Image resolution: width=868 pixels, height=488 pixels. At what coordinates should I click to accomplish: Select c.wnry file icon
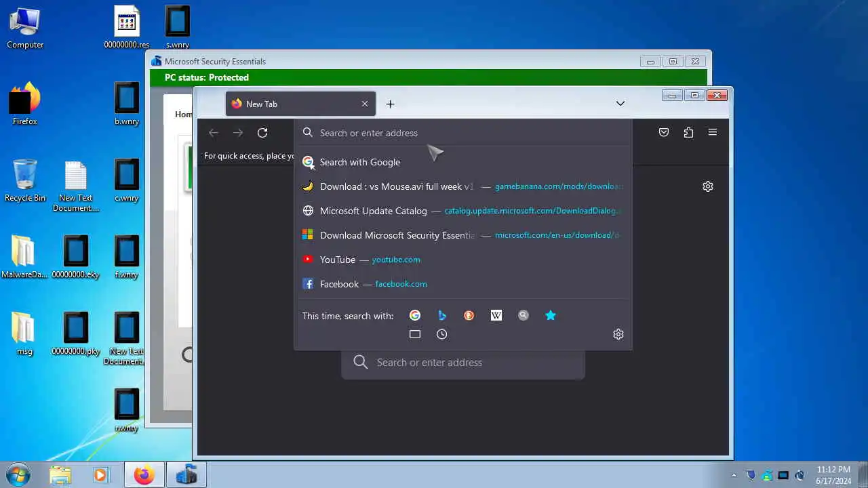pos(127,180)
